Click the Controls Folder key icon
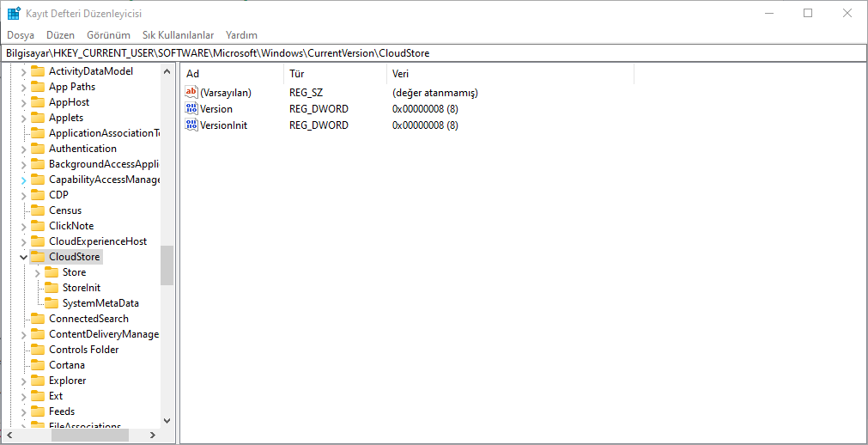The width and height of the screenshot is (868, 445). pyautogui.click(x=38, y=350)
